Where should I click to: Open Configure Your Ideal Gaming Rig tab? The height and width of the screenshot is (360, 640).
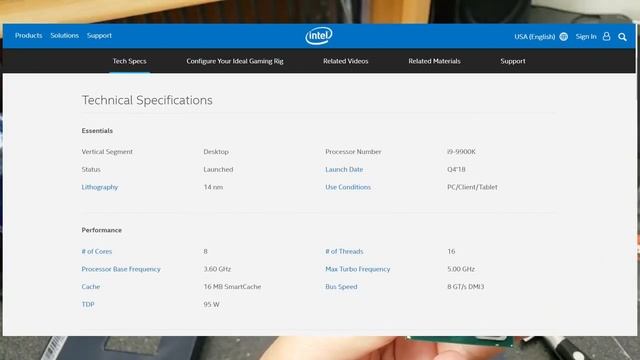coord(235,61)
